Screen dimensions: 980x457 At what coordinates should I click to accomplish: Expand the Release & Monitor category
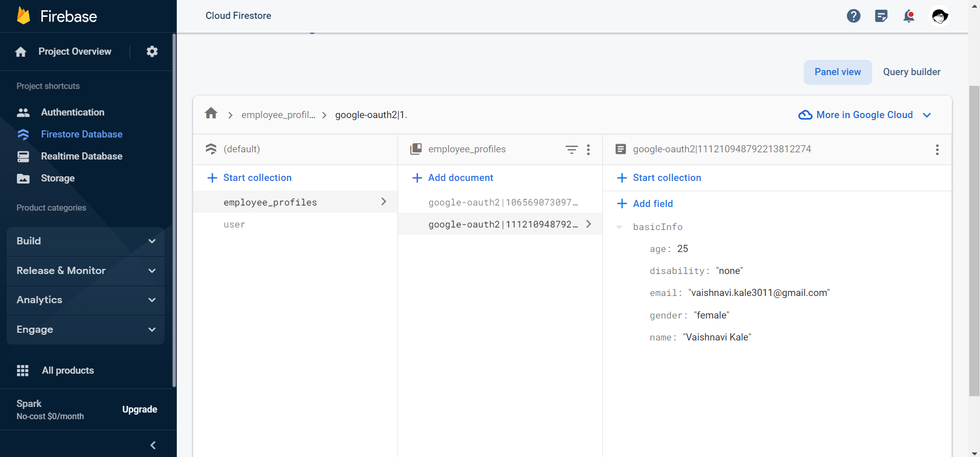(86, 271)
